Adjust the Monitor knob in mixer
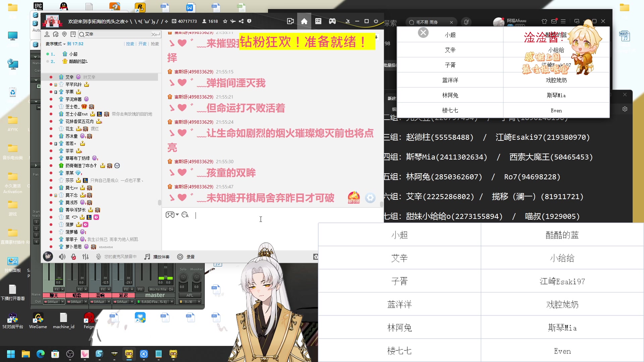Image resolution: width=644 pixels, height=362 pixels. 197,278
